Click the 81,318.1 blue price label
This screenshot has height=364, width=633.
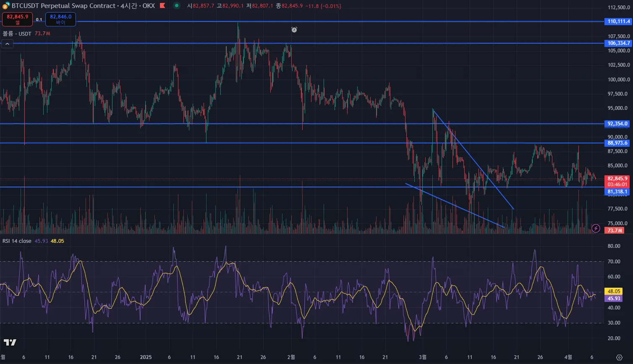point(617,192)
